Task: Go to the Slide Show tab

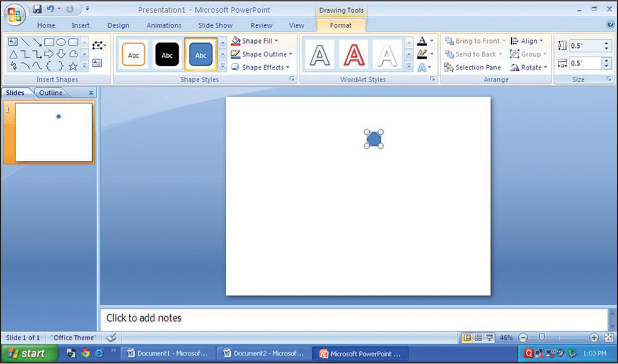Action: pyautogui.click(x=215, y=25)
